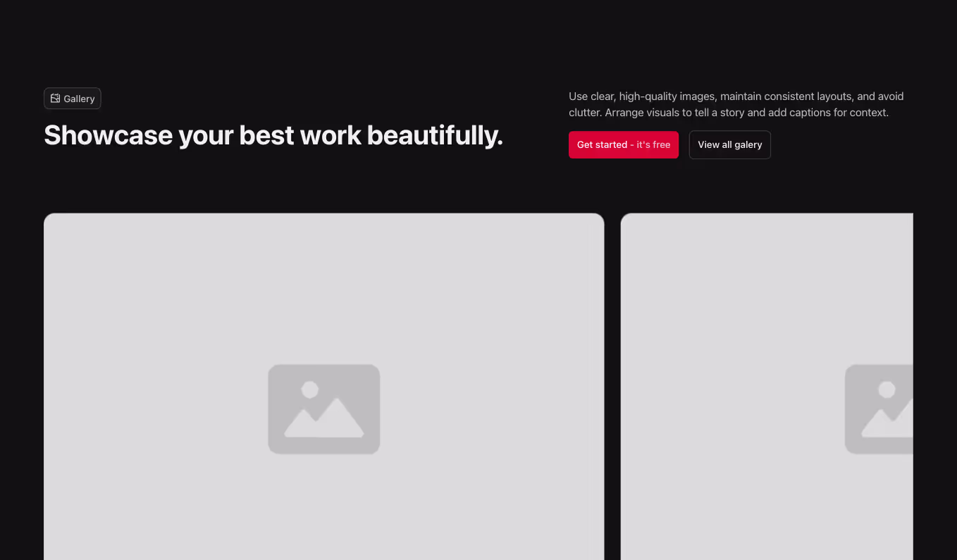The width and height of the screenshot is (957, 560).
Task: Click the framed picture symbol inside the Gallery pill
Action: (x=55, y=99)
